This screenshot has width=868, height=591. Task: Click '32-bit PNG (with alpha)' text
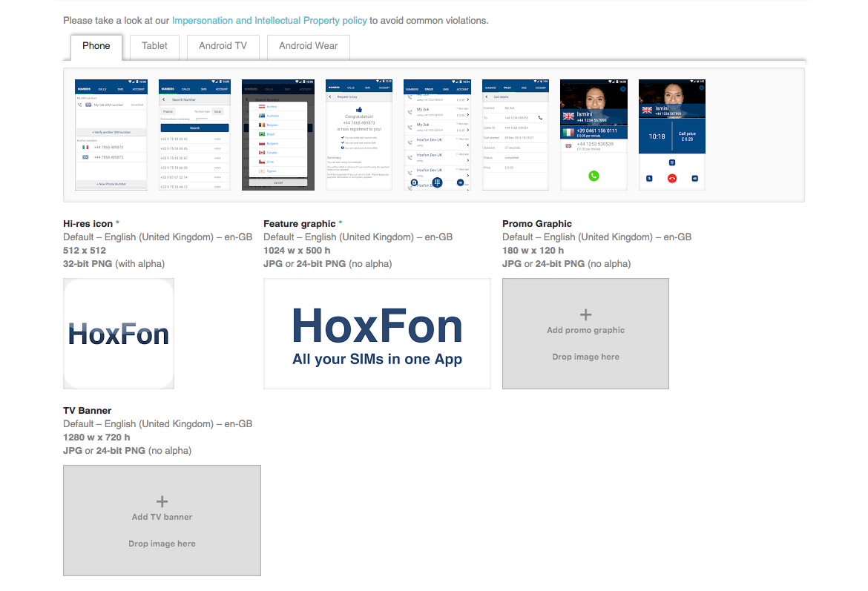[x=114, y=264]
